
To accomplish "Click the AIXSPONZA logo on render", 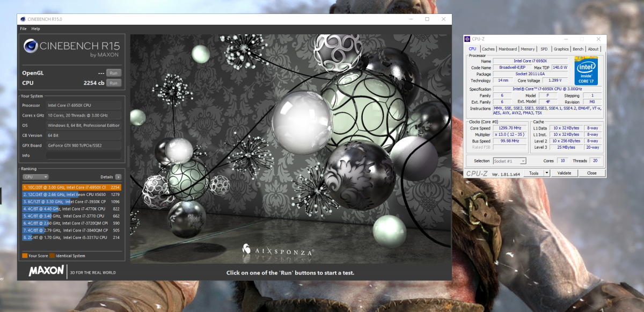I will (277, 251).
